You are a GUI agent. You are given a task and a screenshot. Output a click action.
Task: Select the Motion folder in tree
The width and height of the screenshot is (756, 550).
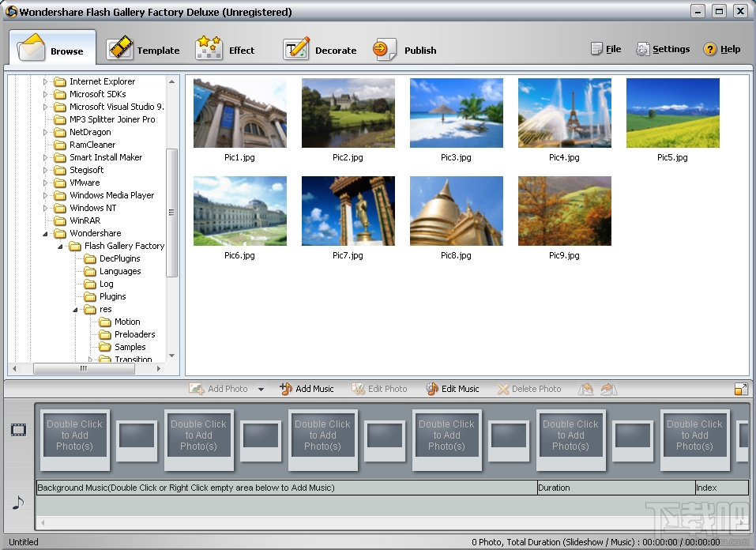coord(126,322)
